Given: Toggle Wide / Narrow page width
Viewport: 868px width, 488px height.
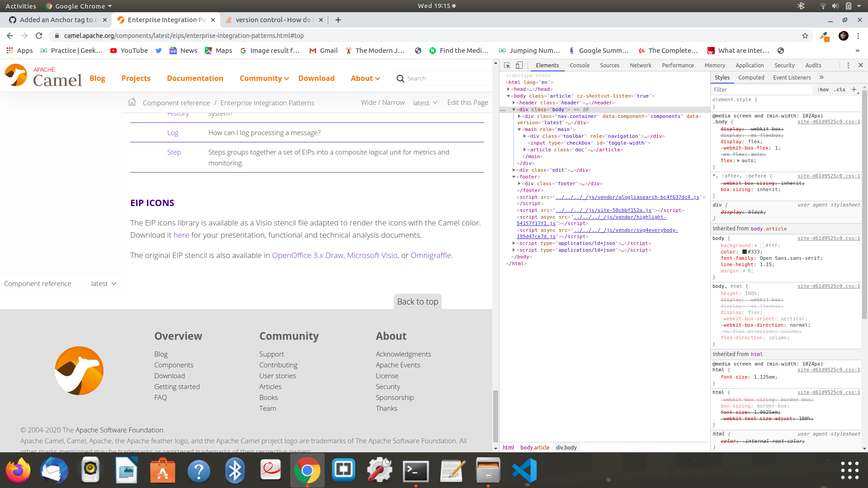Looking at the screenshot, I should click(x=382, y=103).
